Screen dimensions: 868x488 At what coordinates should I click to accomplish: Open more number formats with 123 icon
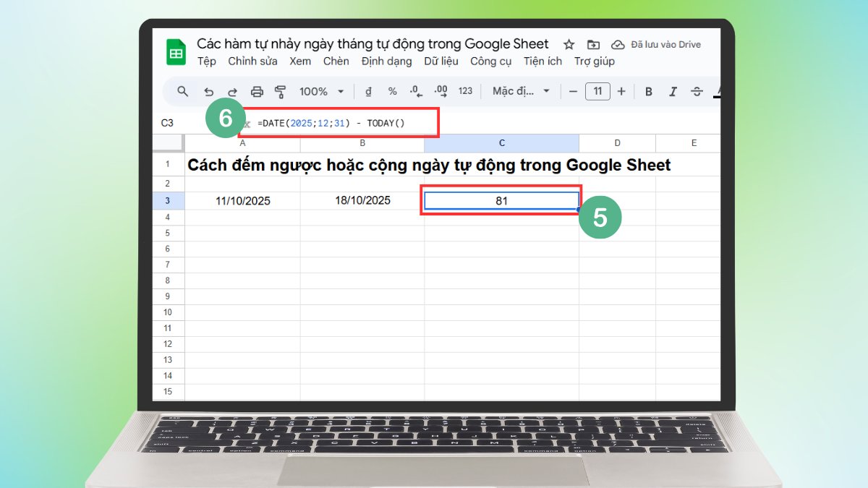point(464,91)
